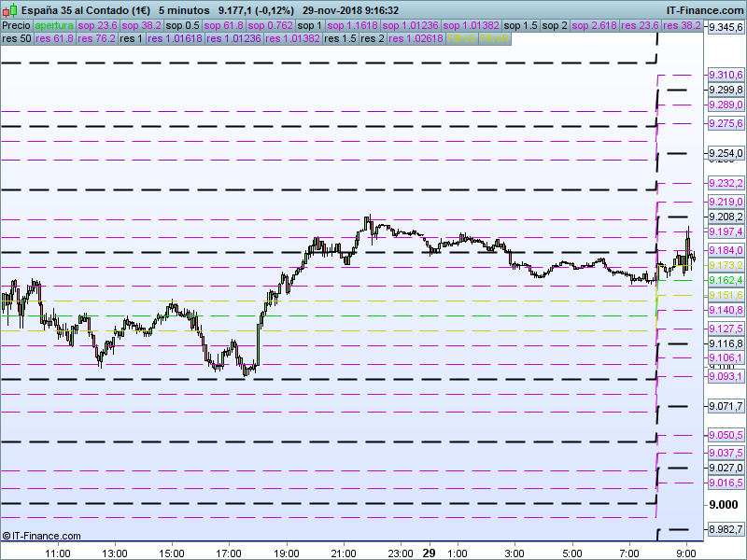Screen dimensions: 747x560
Task: Open the res 50 indicator label
Action: coord(17,38)
